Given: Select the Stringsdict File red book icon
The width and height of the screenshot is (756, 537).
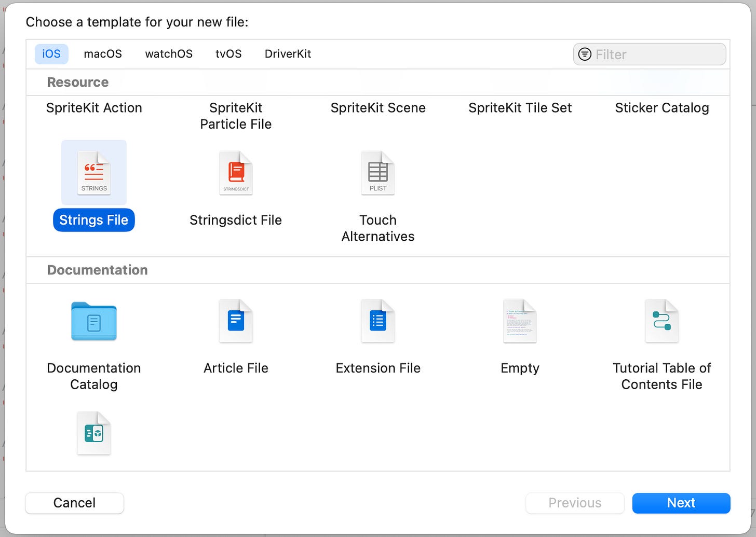Looking at the screenshot, I should 236,173.
